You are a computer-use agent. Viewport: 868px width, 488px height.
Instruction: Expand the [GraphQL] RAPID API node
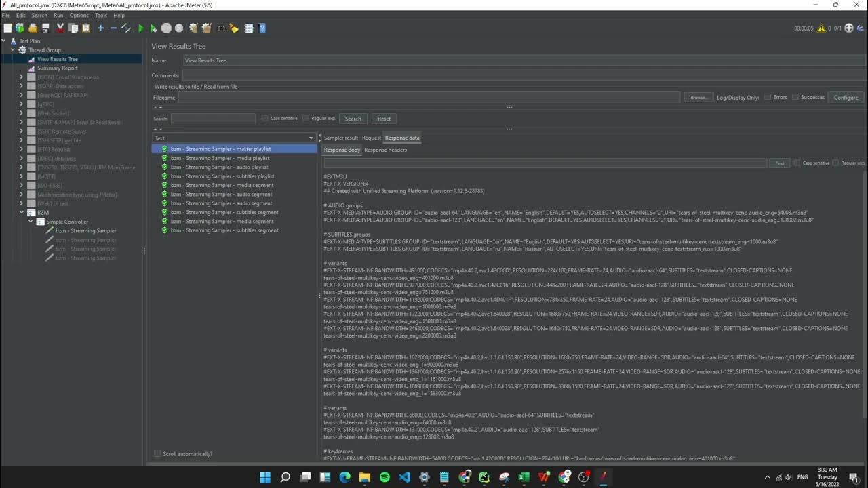click(21, 95)
